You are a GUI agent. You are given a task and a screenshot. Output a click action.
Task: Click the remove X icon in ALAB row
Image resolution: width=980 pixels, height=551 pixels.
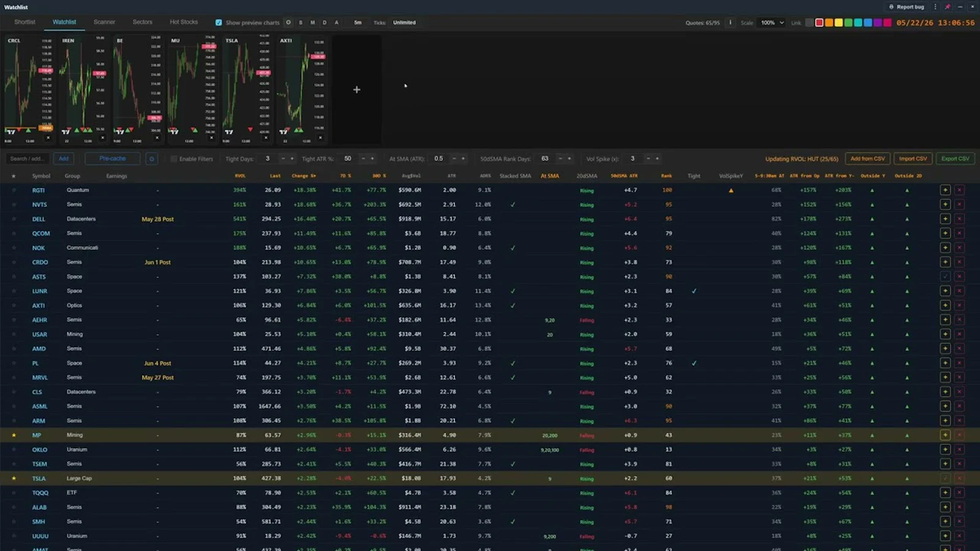[959, 508]
